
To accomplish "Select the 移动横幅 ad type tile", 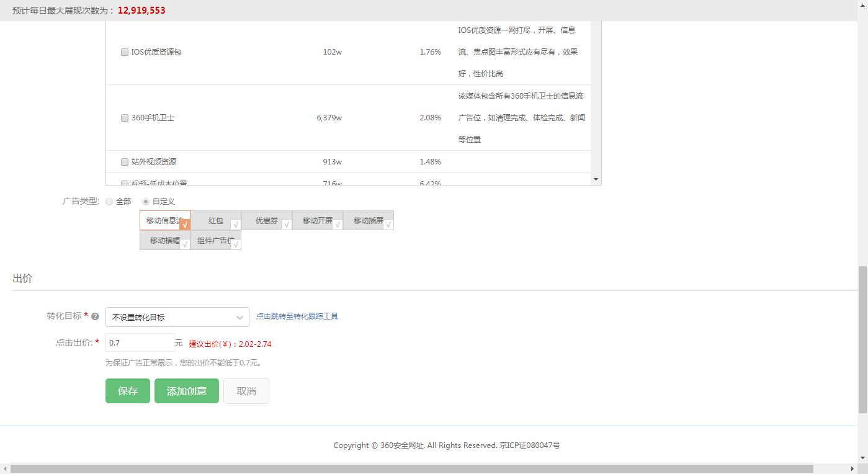I will tap(164, 240).
